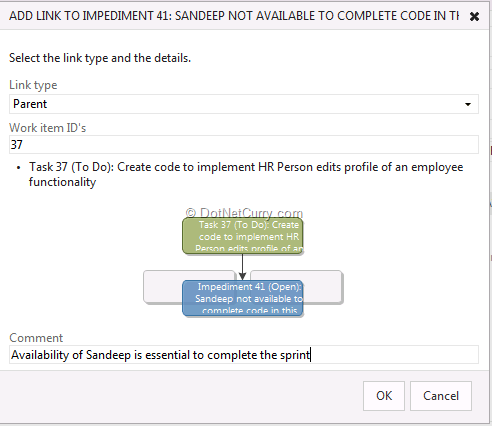
Task: Select the blue Impediment 41 diagram node
Action: pyautogui.click(x=243, y=298)
